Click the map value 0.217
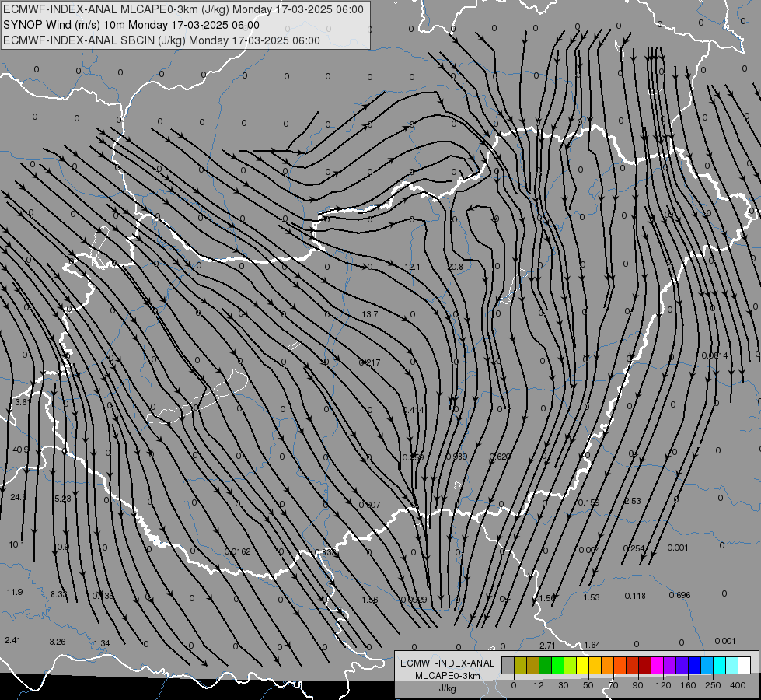Image resolution: width=761 pixels, height=700 pixels. coord(370,362)
